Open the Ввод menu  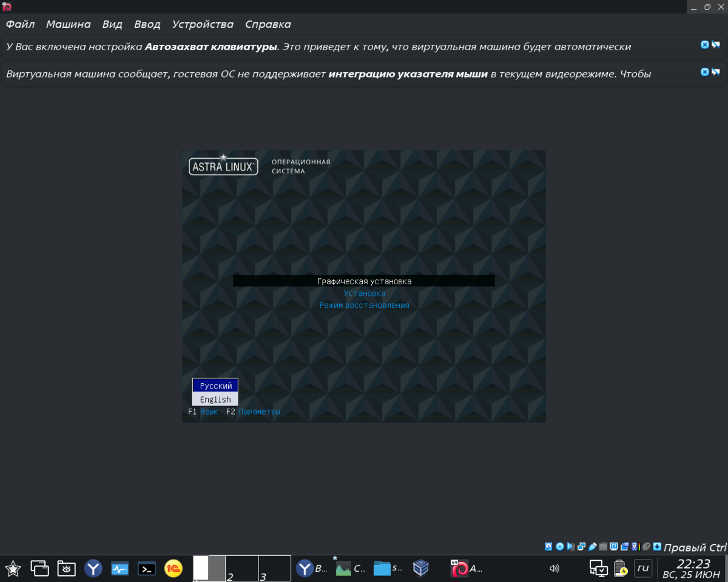point(147,24)
